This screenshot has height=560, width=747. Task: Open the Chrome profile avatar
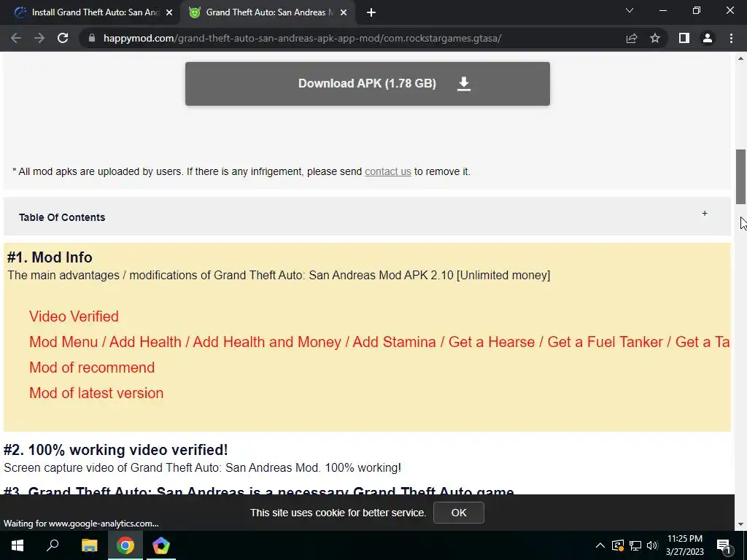pyautogui.click(x=708, y=38)
